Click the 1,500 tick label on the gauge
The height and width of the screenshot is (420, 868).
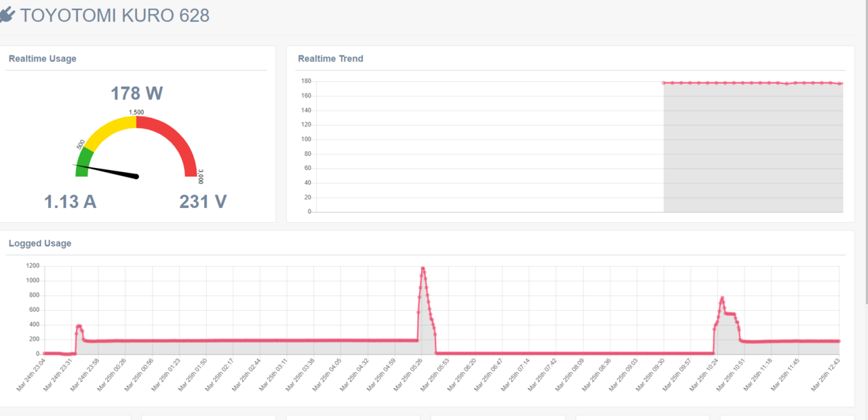tap(136, 112)
